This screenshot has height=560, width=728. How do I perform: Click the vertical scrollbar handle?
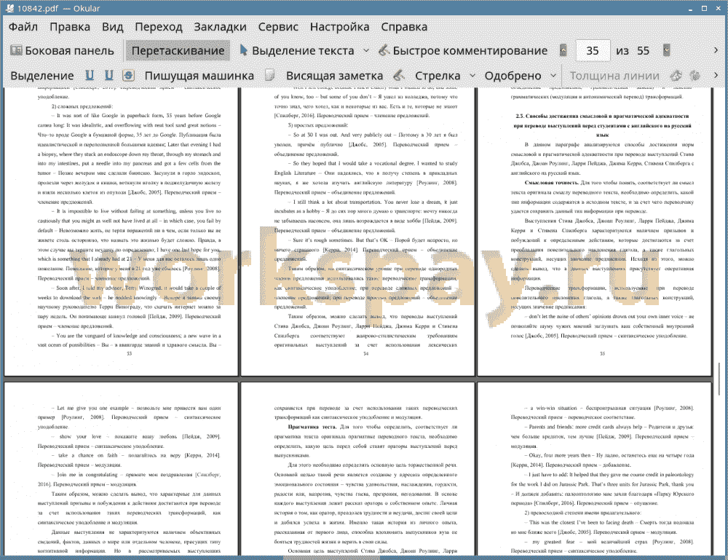720,378
